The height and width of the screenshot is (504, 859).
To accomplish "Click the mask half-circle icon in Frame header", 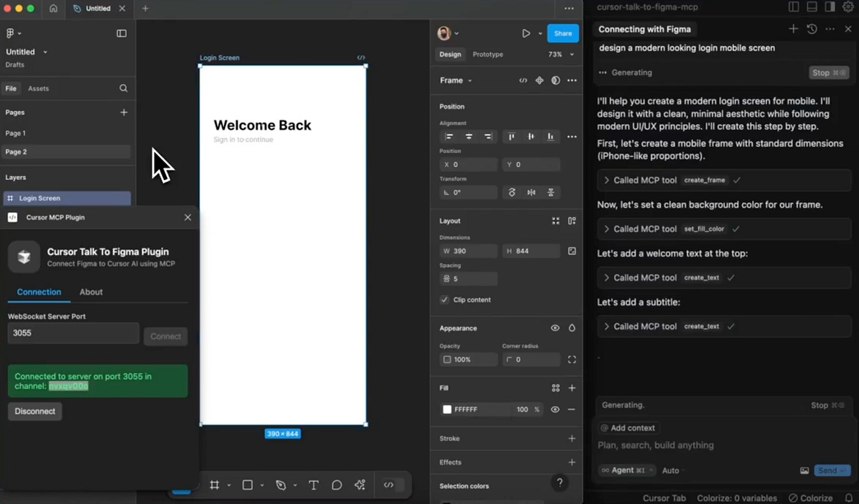I will (556, 80).
